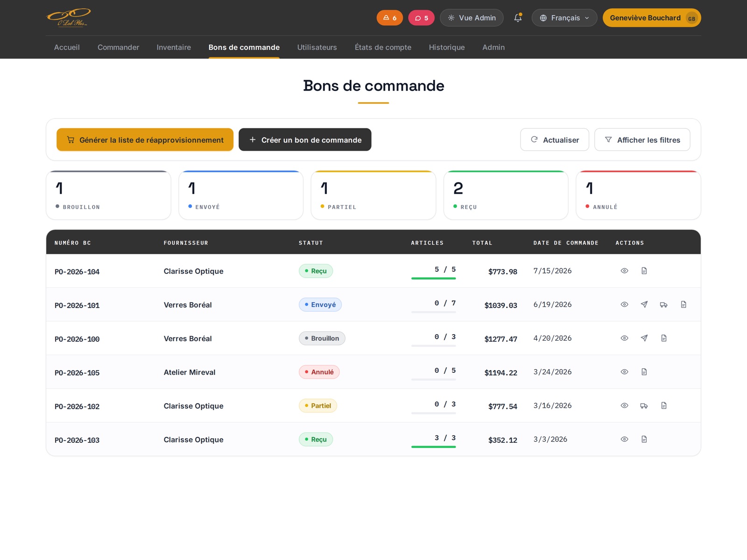The height and width of the screenshot is (560, 747).
Task: Open document icon for PO-2026-105
Action: [644, 372]
